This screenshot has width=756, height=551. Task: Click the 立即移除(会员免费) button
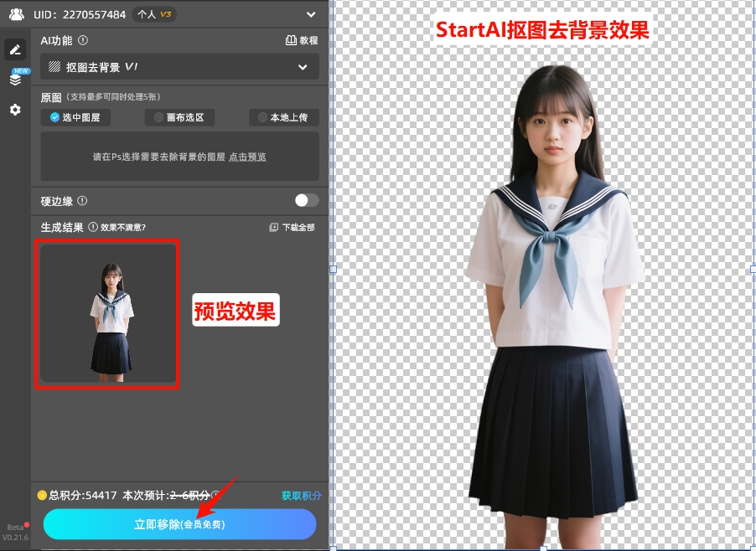179,523
